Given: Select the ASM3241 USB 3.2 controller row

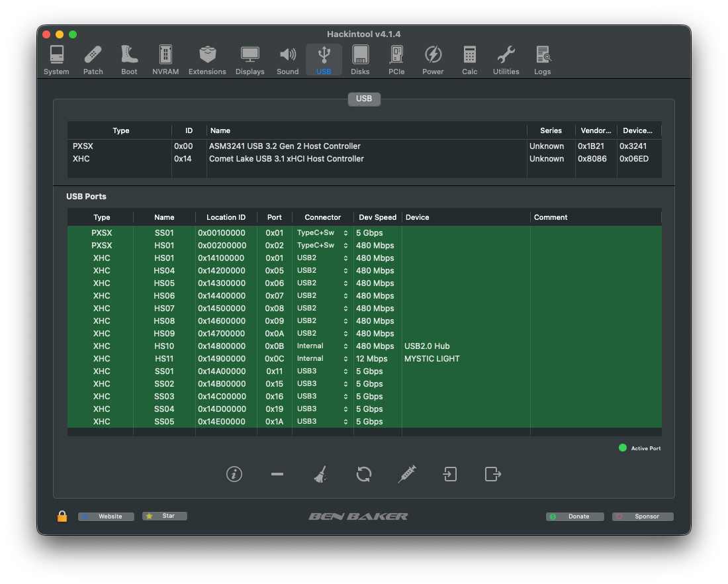Looking at the screenshot, I should (x=285, y=146).
